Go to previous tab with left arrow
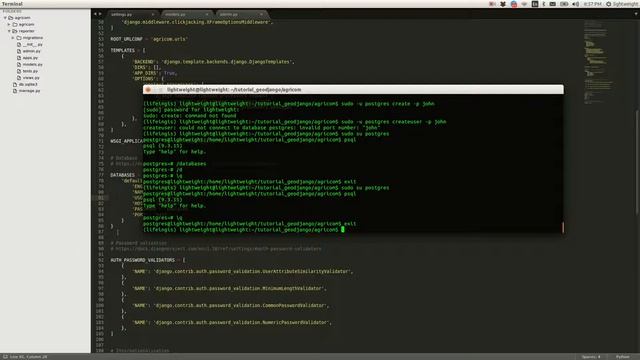 click(x=96, y=14)
